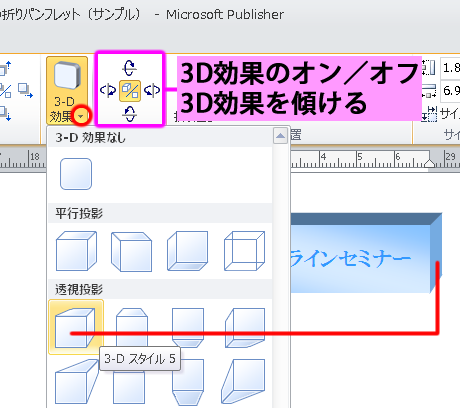Apply the first cube style under 平行投影

76,251
